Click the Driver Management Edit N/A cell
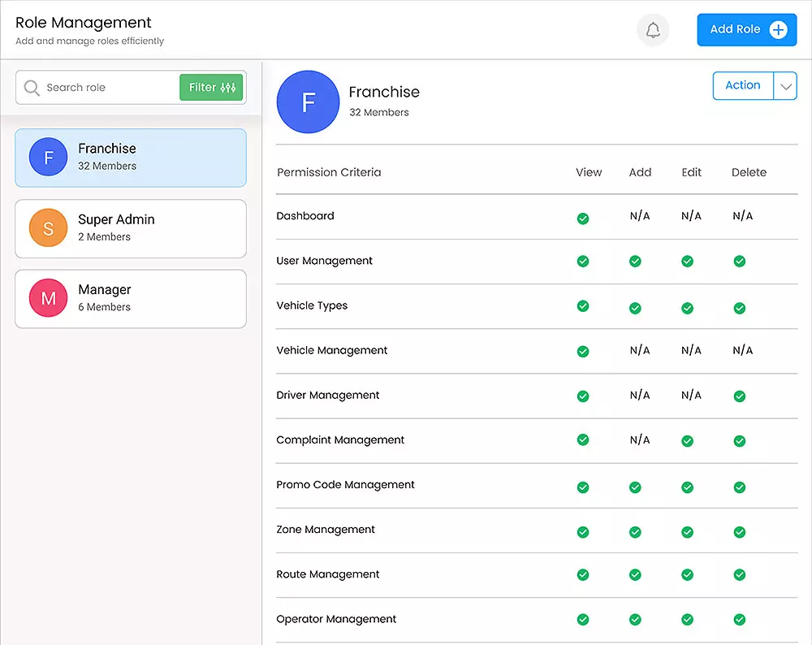812x645 pixels. [x=691, y=395]
